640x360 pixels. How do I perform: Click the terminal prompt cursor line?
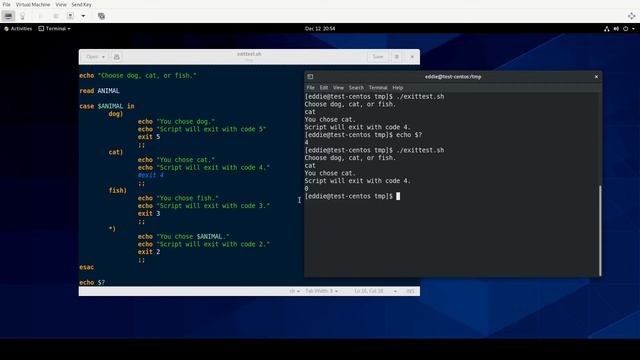[352, 196]
